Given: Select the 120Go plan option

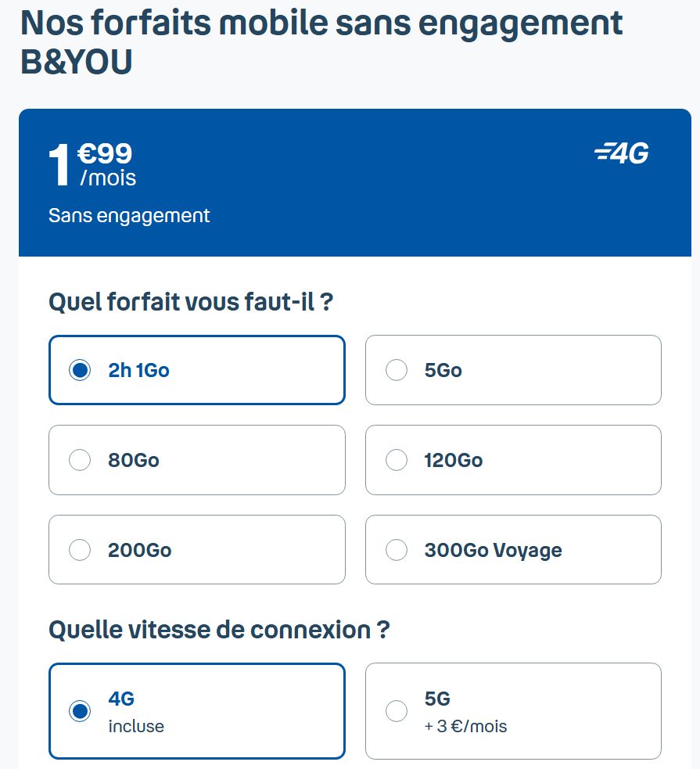Looking at the screenshot, I should (x=397, y=460).
